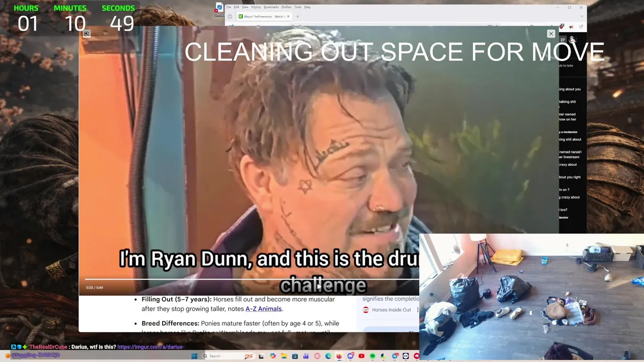This screenshot has width=644, height=362.
Task: Click the expand icon at video's top-left corner
Action: pyautogui.click(x=87, y=34)
